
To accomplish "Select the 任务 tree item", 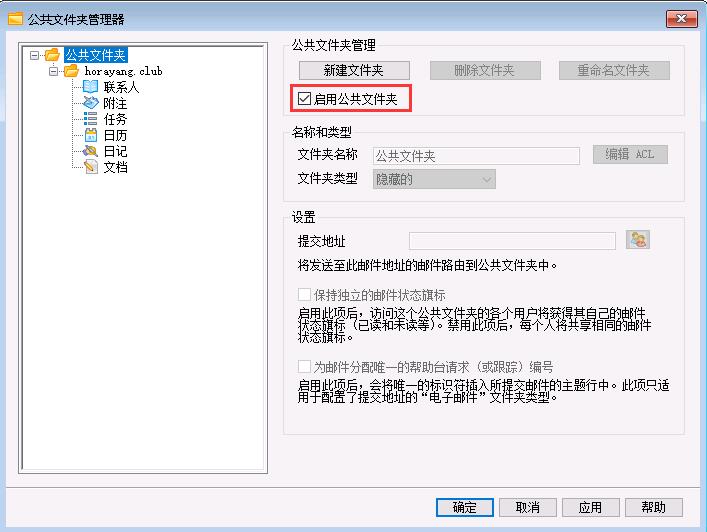I will pyautogui.click(x=115, y=119).
